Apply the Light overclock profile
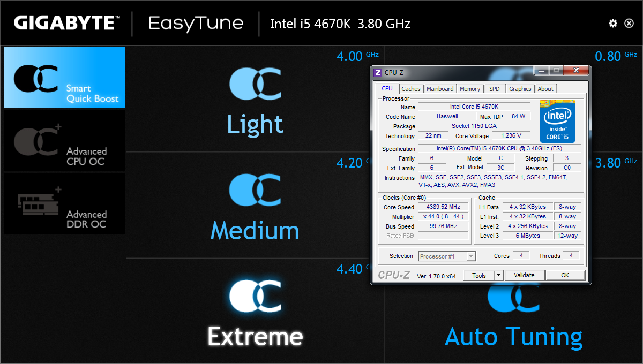 [255, 101]
